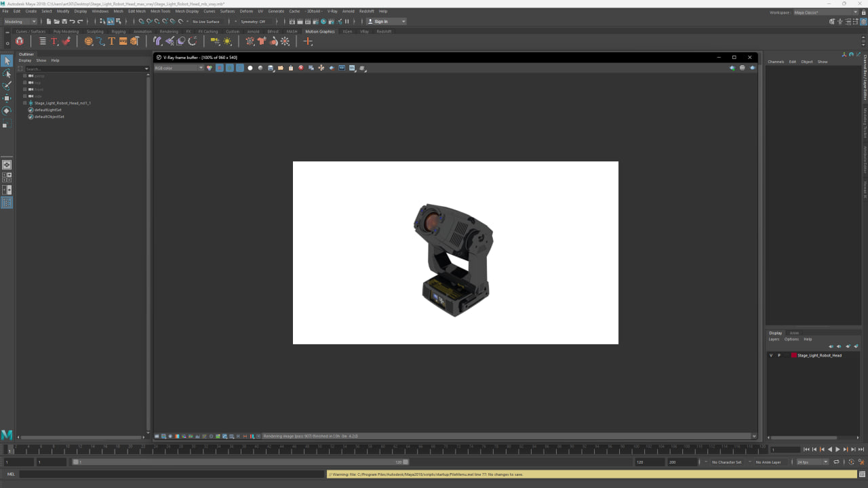Open the V-Ray menu

[332, 12]
